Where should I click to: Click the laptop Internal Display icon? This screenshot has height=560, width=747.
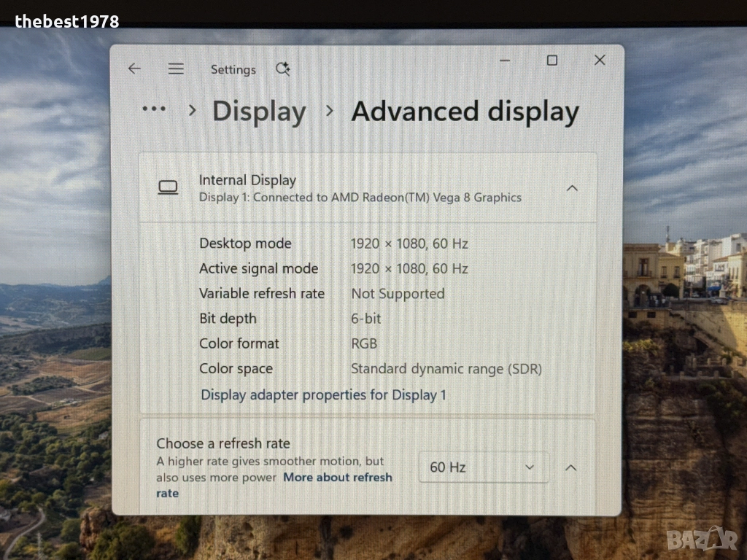pos(168,188)
